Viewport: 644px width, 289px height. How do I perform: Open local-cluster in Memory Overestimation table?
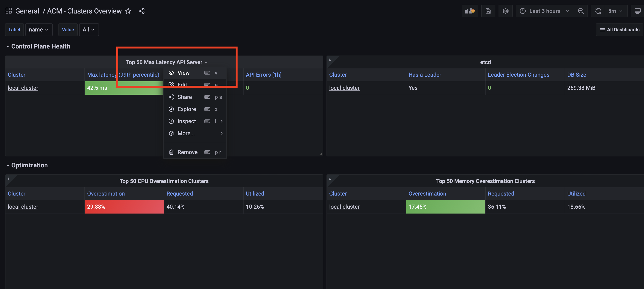344,207
